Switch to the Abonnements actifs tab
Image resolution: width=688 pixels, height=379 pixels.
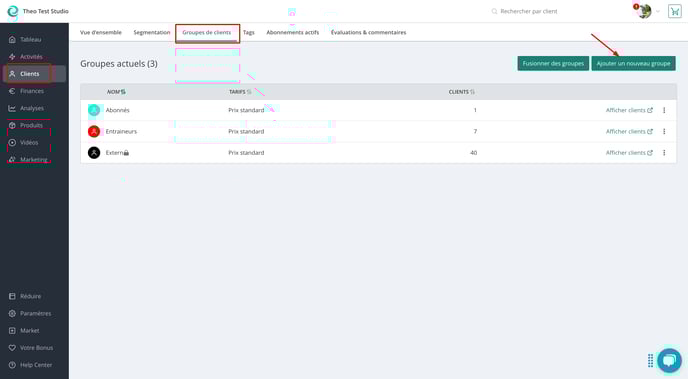tap(293, 32)
